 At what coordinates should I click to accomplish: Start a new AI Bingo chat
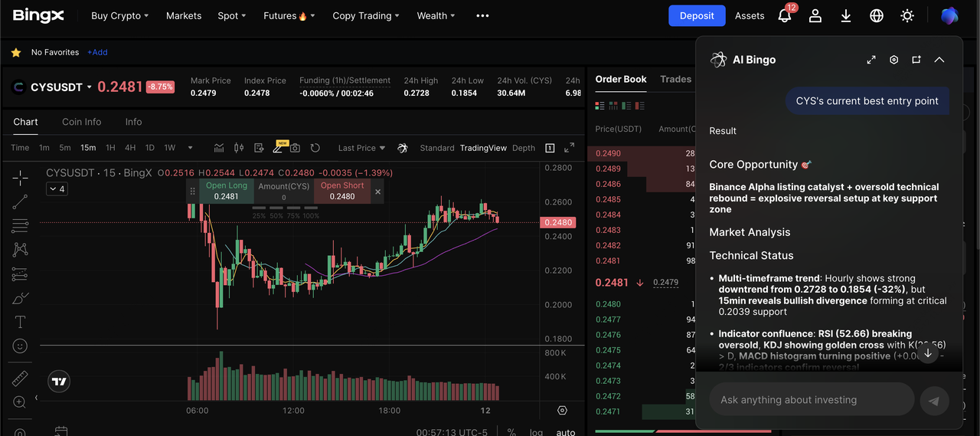(916, 60)
